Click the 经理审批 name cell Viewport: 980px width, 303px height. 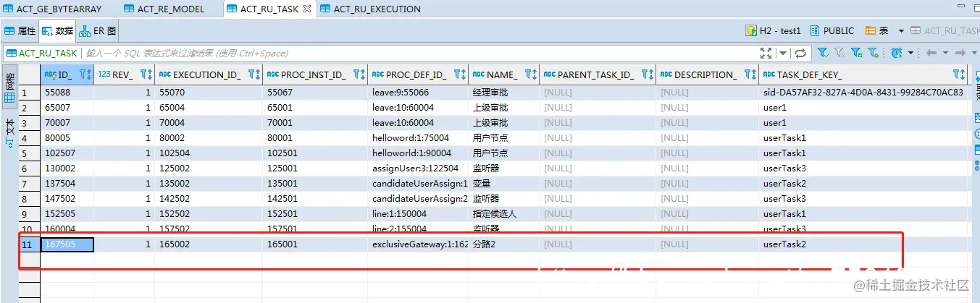coord(503,93)
